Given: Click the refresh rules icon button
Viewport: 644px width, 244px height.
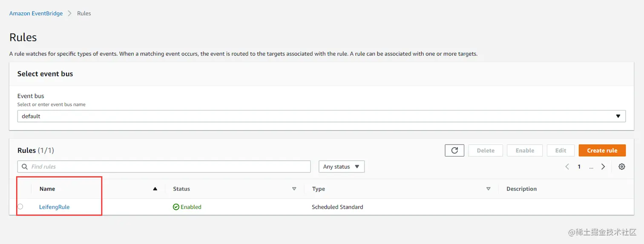Looking at the screenshot, I should 454,150.
